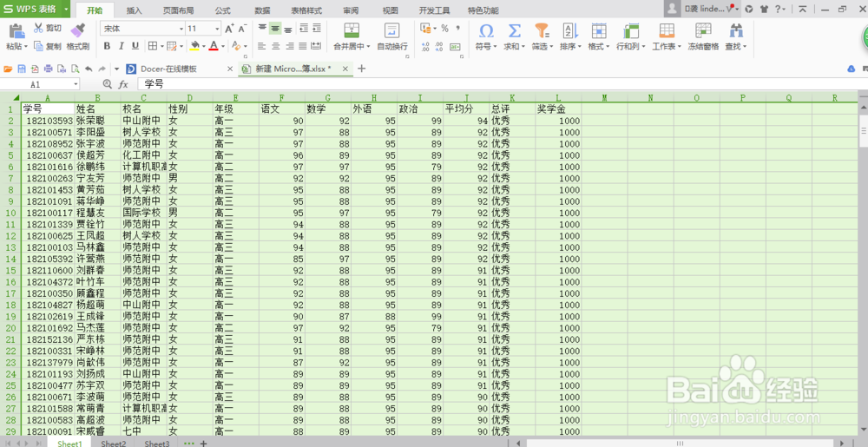This screenshot has width=868, height=447.
Task: Switch to the Sheet3 worksheet tab
Action: [x=157, y=444]
